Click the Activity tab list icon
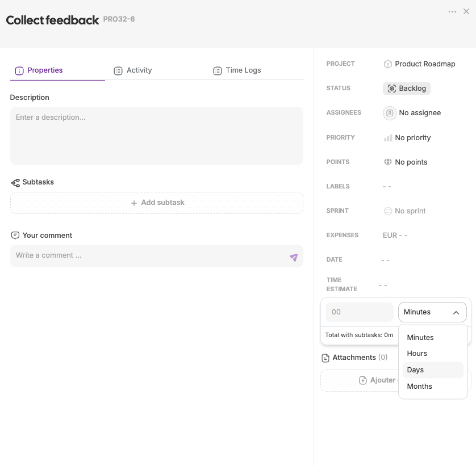 click(118, 71)
